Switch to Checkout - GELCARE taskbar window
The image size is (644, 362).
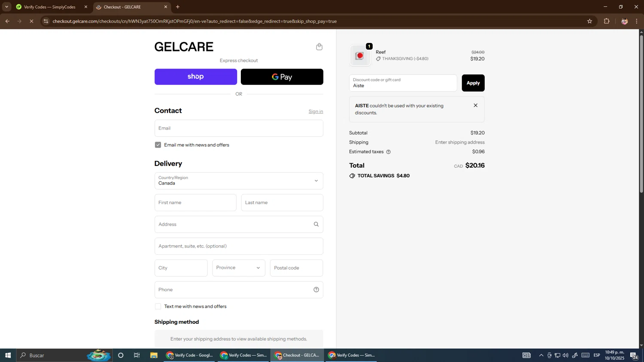point(298,355)
